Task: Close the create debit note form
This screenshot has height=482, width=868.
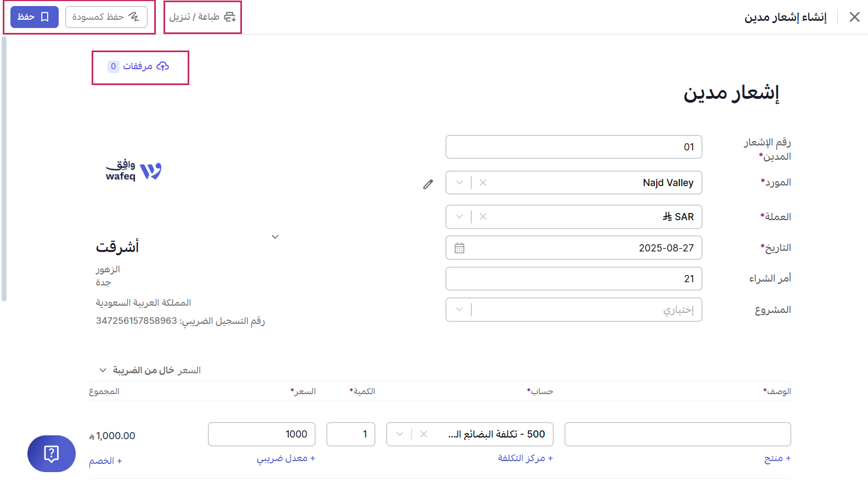Action: 854,17
